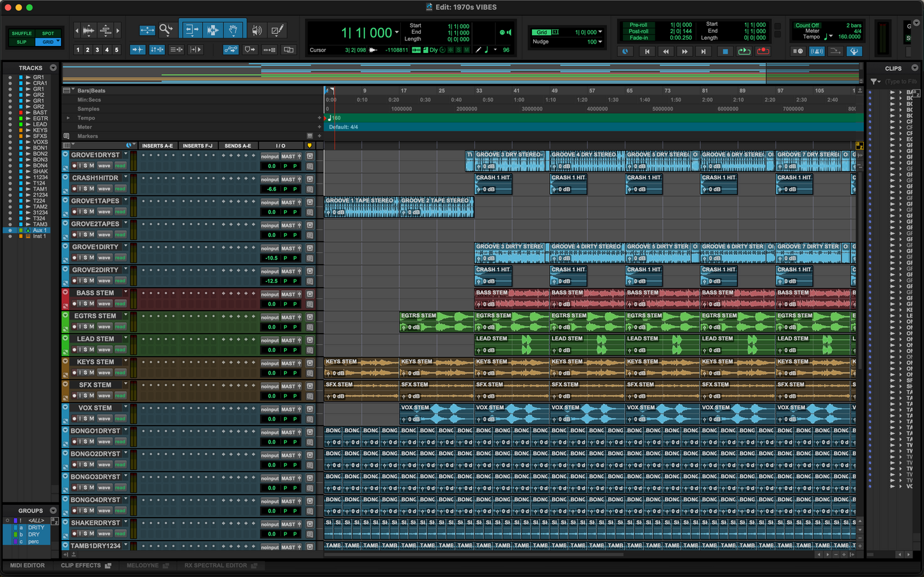Expand the Tempo ruler

(x=68, y=118)
